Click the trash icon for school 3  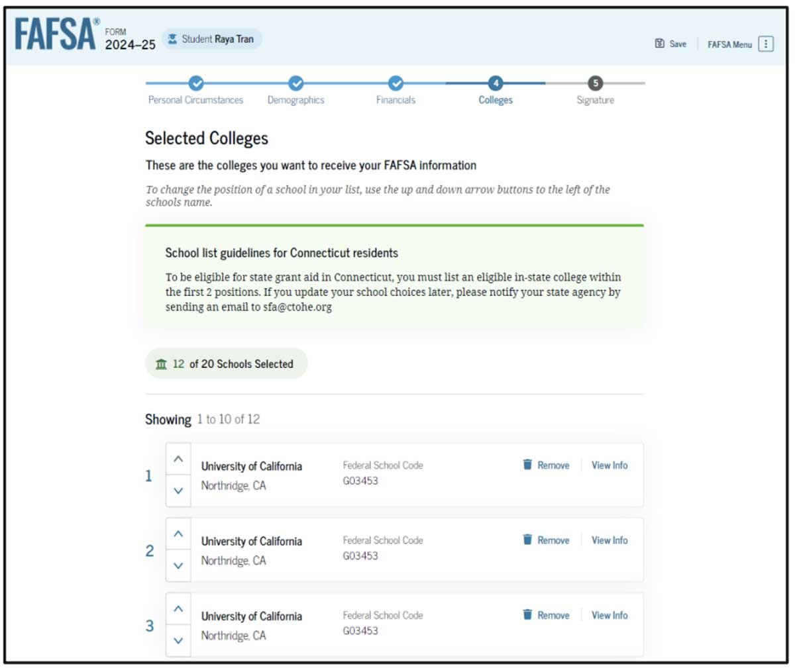point(527,614)
